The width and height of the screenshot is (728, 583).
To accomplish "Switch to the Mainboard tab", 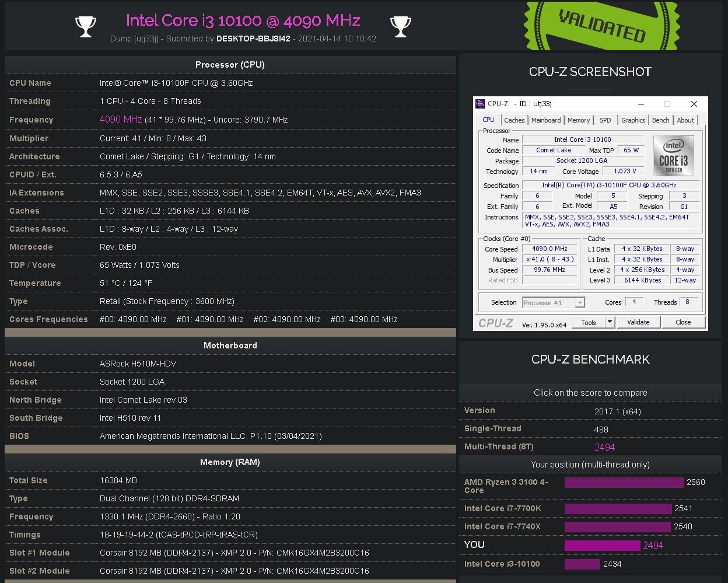I will tap(546, 120).
